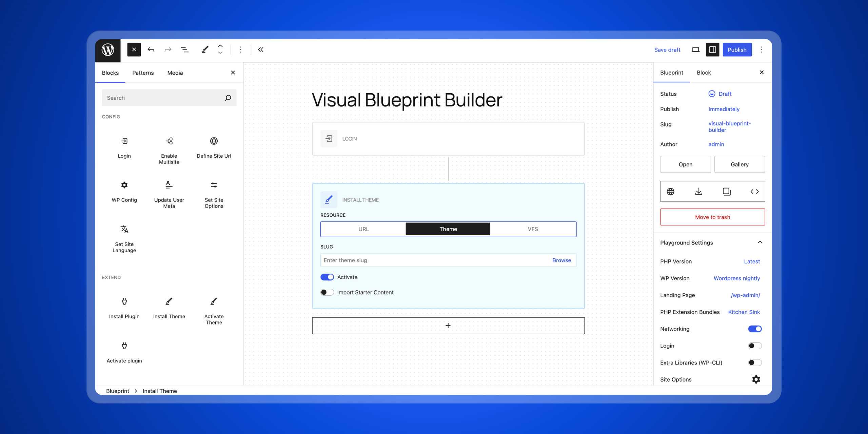Click Blueprint in the breadcrumb bar

click(117, 391)
